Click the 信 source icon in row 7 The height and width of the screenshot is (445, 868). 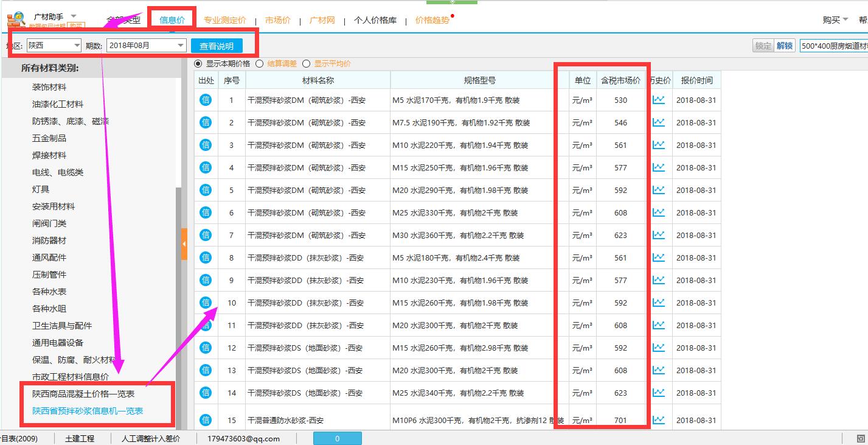tap(206, 234)
